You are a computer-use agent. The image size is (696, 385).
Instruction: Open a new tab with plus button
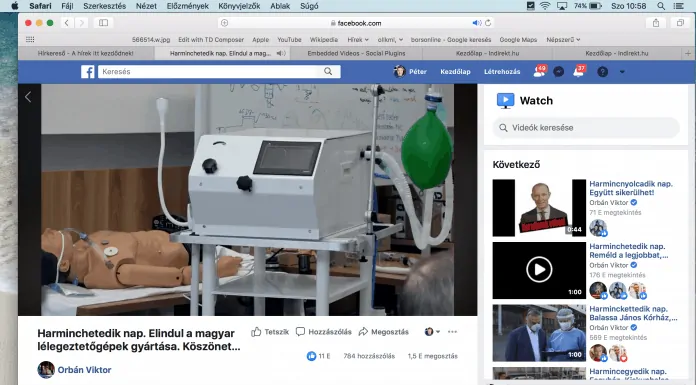(688, 53)
